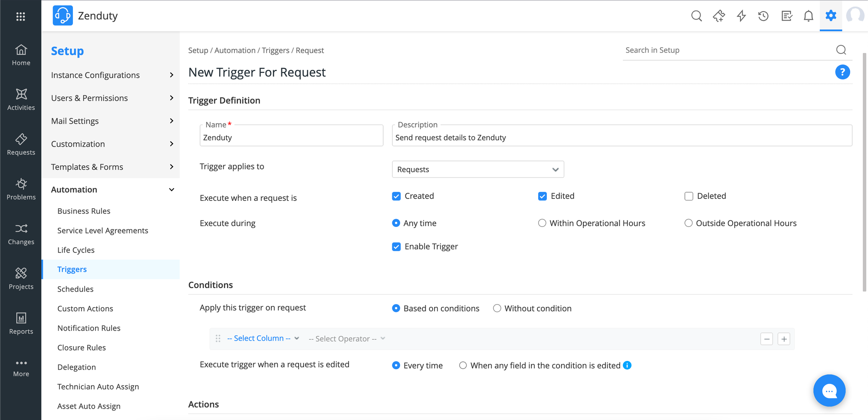Expand Instance Configurations section
Viewport: 868px width, 420px height.
pyautogui.click(x=112, y=75)
